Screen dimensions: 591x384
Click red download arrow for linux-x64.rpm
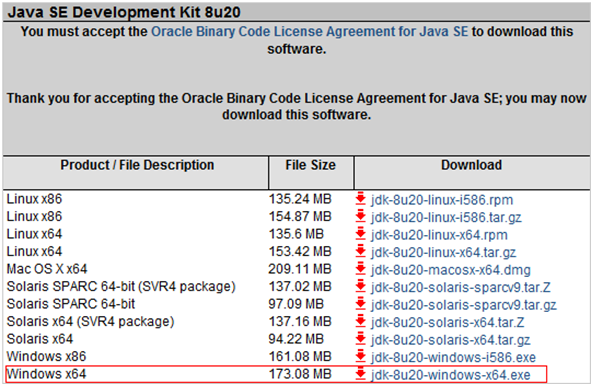(361, 234)
